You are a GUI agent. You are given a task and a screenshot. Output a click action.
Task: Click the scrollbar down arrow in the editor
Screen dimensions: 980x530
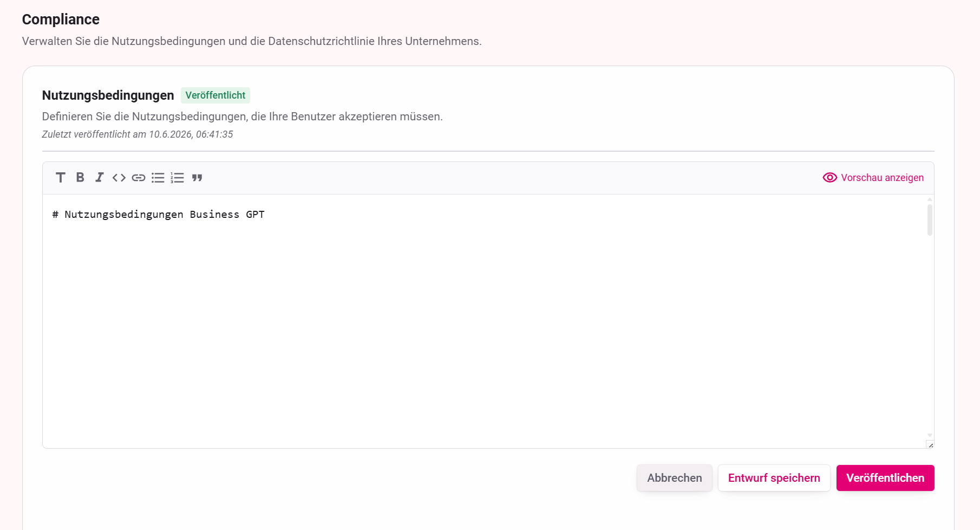[x=930, y=435]
